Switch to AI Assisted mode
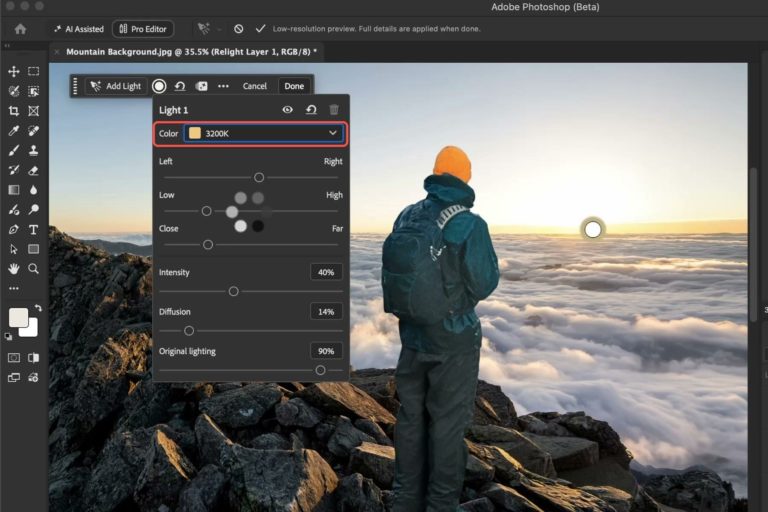The height and width of the screenshot is (512, 768). tap(79, 29)
